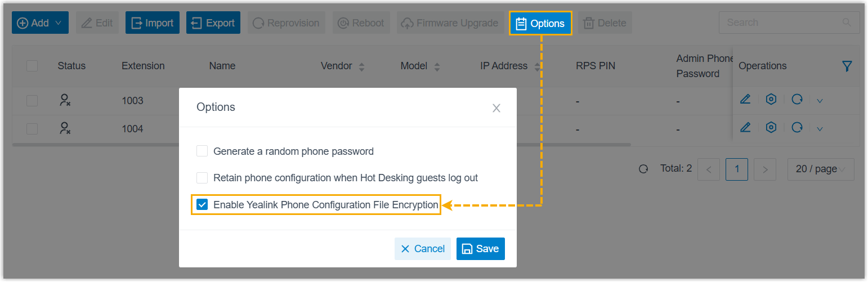The width and height of the screenshot is (868, 282).
Task: Expand more operations chevron for extension 1004
Action: 820,129
